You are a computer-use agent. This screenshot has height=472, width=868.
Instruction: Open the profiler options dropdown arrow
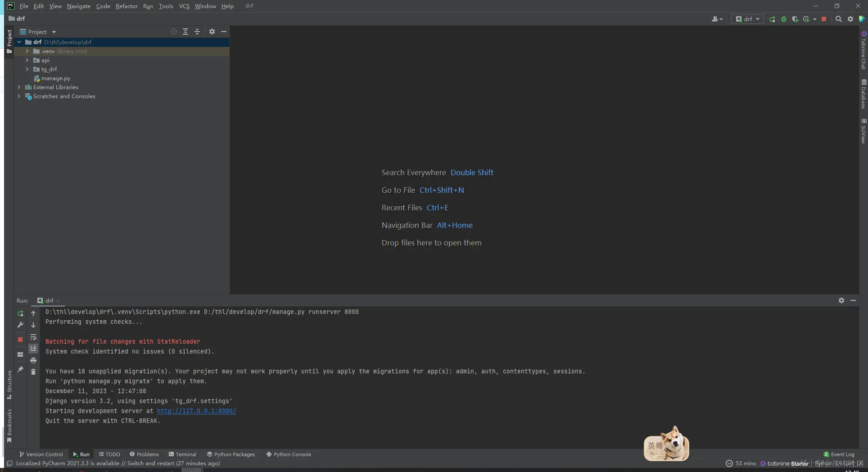point(815,19)
